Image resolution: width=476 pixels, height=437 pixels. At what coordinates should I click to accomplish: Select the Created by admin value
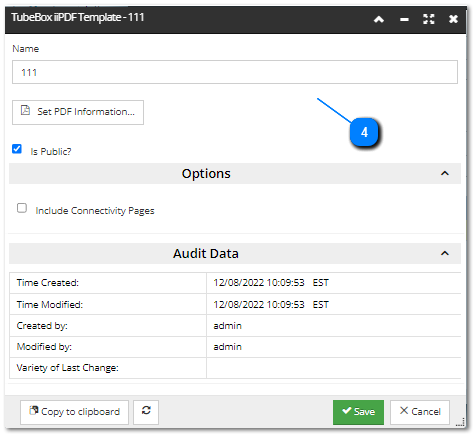[x=229, y=327]
